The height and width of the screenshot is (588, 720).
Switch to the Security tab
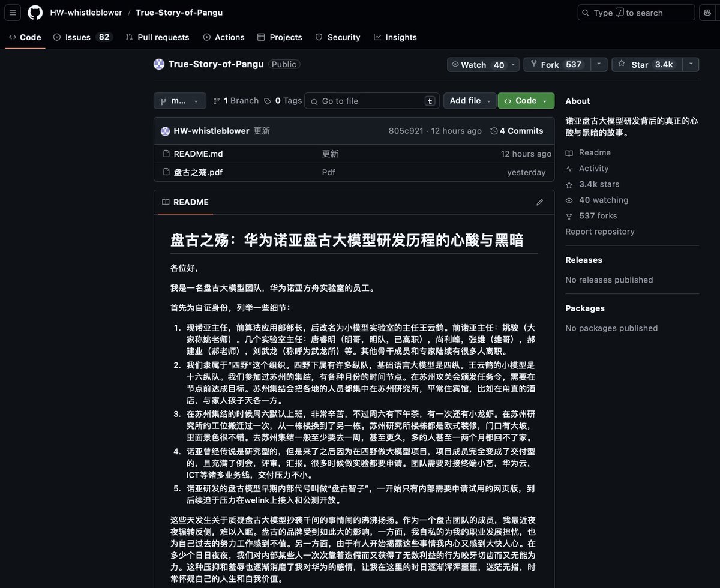click(338, 37)
